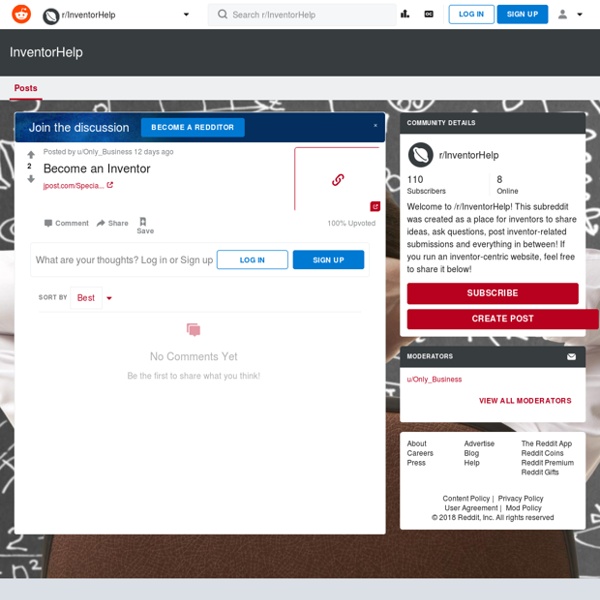This screenshot has height=600, width=600.
Task: Click the Become an Inventor title
Action: click(97, 169)
